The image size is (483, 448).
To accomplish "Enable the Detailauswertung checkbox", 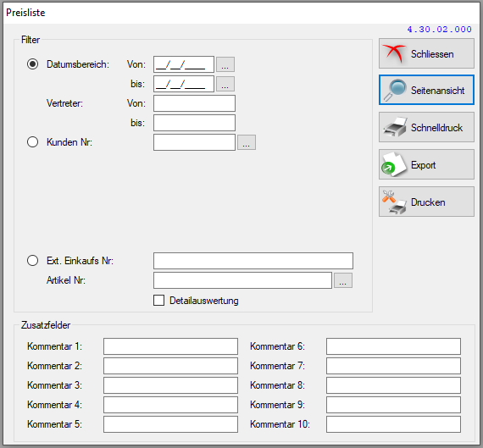I will (x=159, y=300).
